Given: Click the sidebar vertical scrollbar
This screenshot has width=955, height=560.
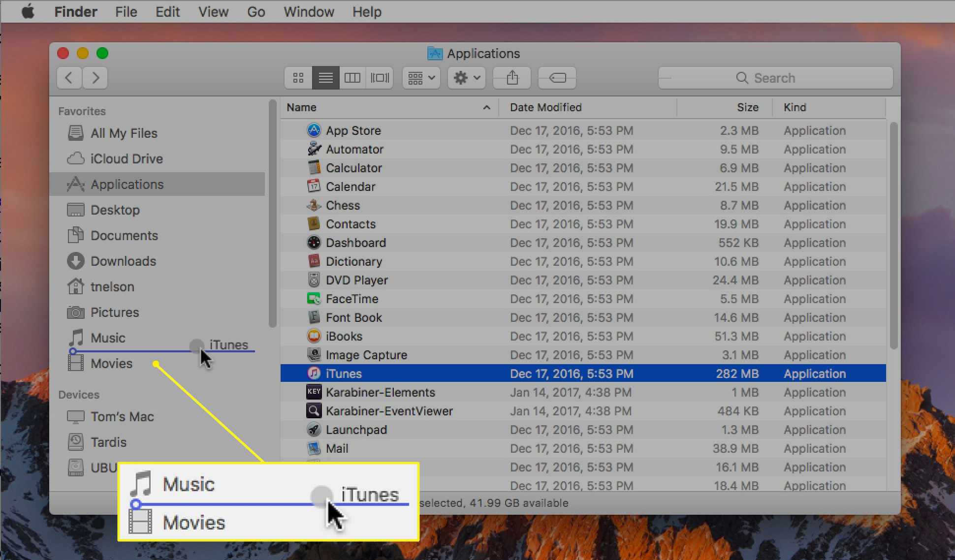Looking at the screenshot, I should 272,214.
